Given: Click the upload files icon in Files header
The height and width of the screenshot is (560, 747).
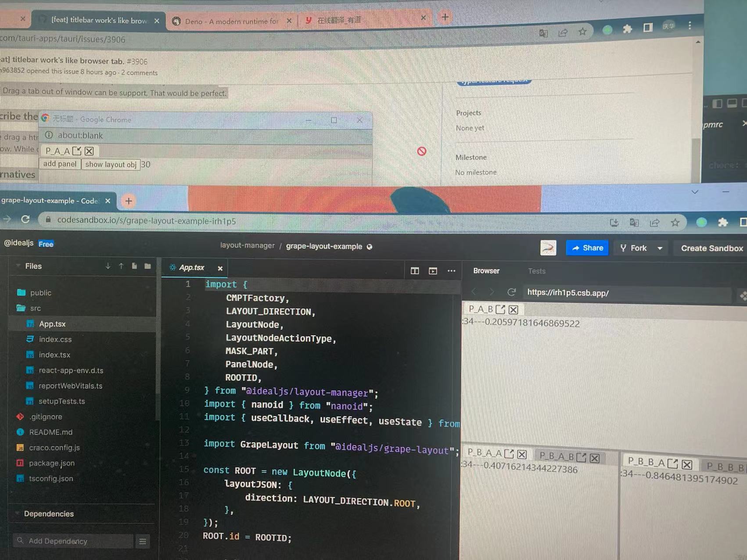Looking at the screenshot, I should 121,266.
